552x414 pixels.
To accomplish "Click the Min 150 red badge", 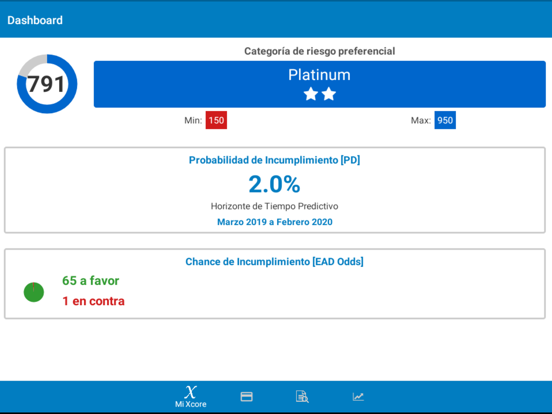I will [x=216, y=120].
